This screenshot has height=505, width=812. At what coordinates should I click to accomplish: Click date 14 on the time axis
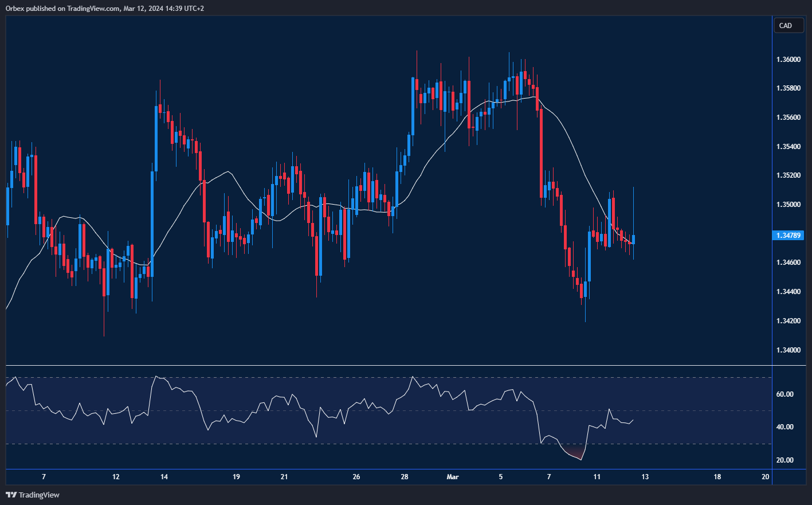point(164,477)
